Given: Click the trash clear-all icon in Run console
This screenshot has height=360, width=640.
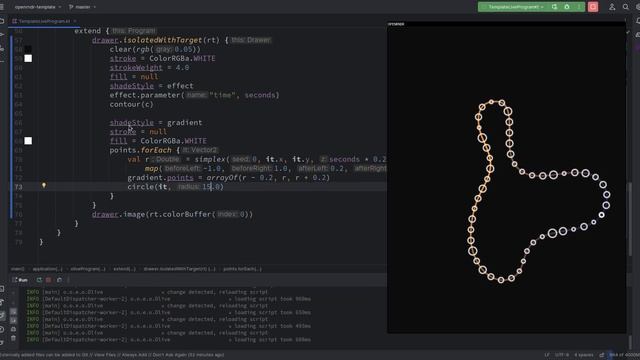Looking at the screenshot, I should pyautogui.click(x=13, y=338).
